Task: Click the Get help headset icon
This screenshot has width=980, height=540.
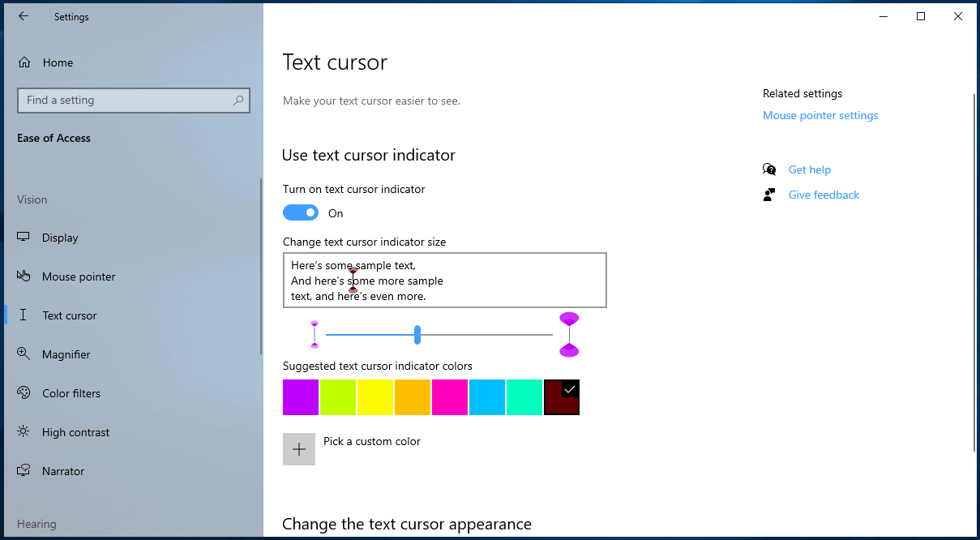Action: click(768, 169)
